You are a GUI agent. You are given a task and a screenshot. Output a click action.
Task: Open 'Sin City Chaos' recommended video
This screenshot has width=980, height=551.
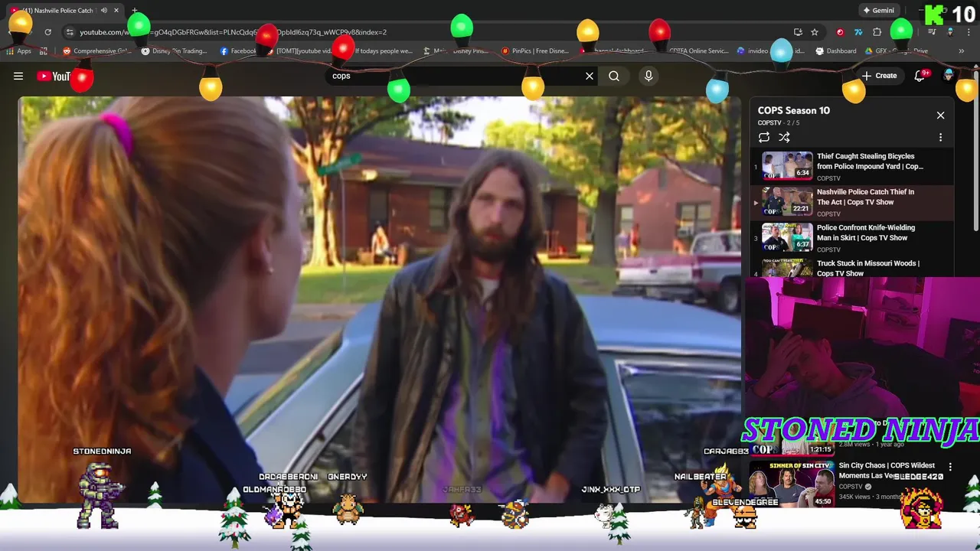coord(887,470)
